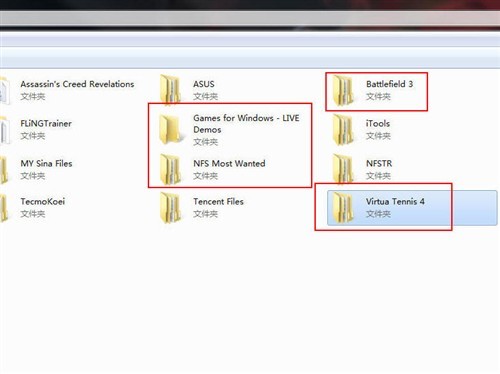The width and height of the screenshot is (500, 374).
Task: Select the TecmoKoei folder icon
Action: coord(4,207)
